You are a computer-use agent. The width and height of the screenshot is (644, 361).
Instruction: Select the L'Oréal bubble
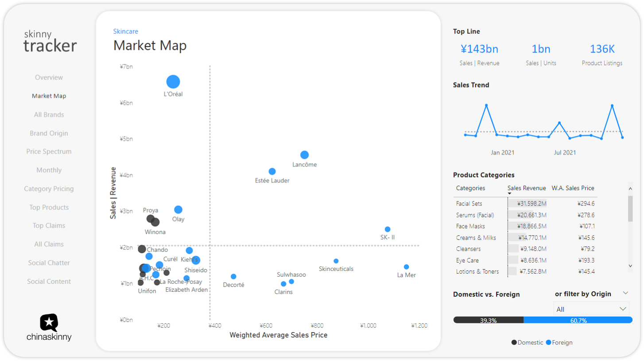(x=173, y=82)
